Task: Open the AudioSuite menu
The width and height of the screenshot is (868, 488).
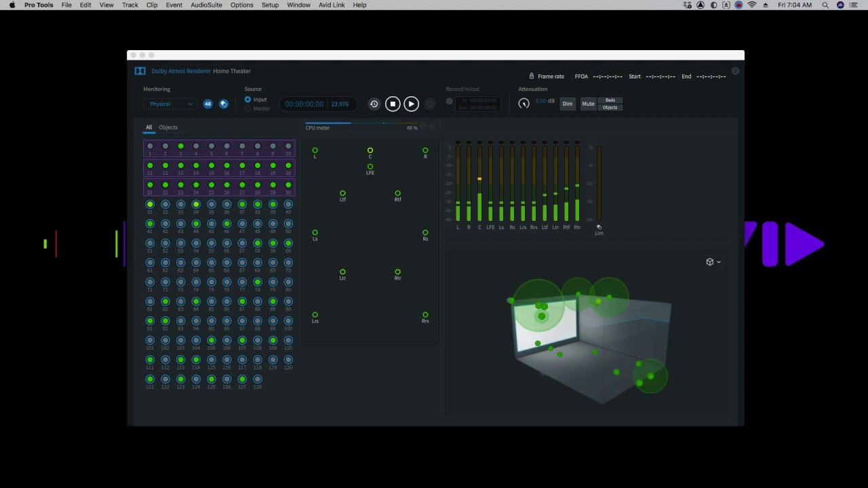Action: pos(206,5)
